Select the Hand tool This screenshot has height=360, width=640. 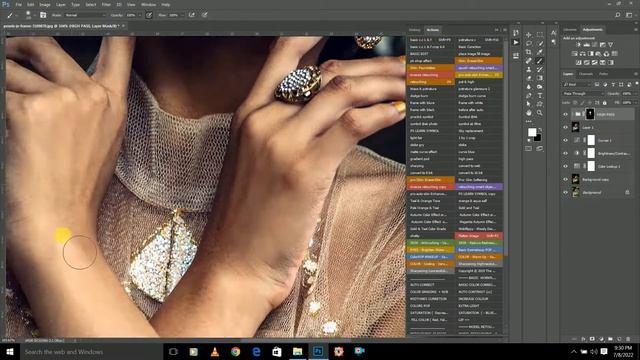tap(529, 113)
